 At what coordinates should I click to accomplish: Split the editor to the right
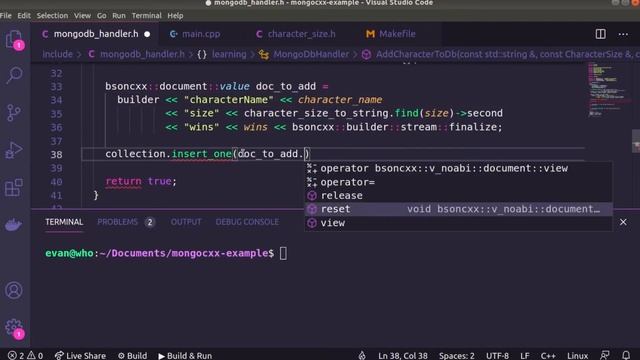(x=600, y=34)
